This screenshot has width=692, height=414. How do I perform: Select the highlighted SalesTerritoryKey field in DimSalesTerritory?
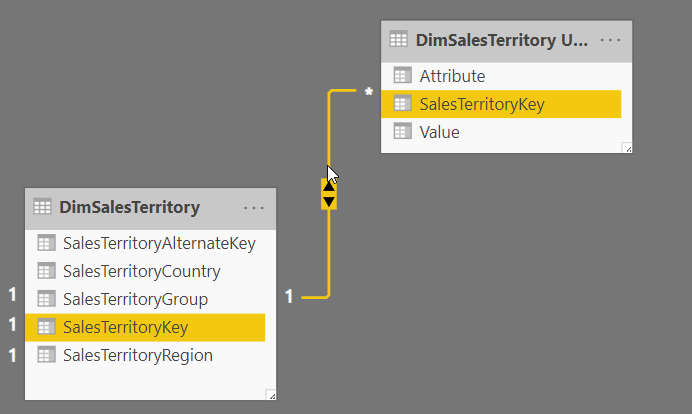125,327
